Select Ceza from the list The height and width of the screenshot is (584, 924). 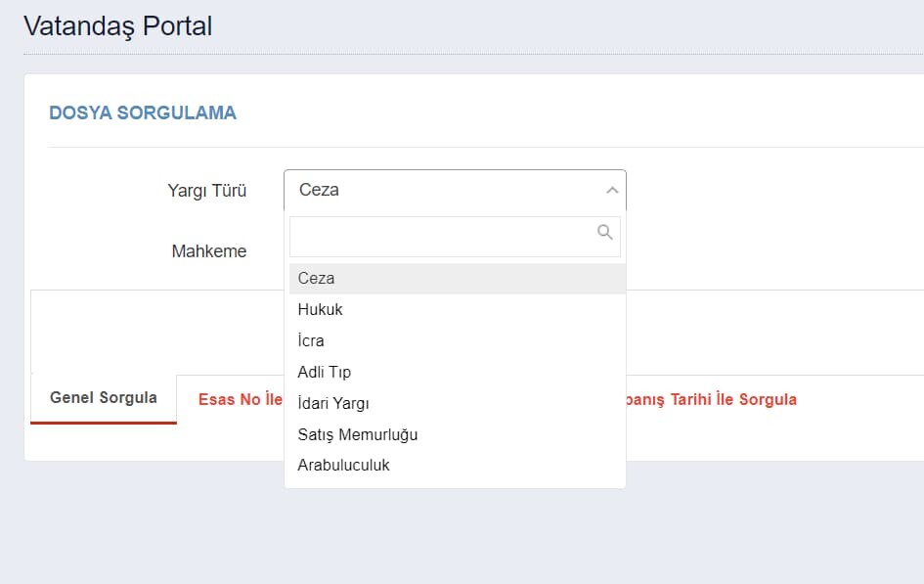click(458, 278)
